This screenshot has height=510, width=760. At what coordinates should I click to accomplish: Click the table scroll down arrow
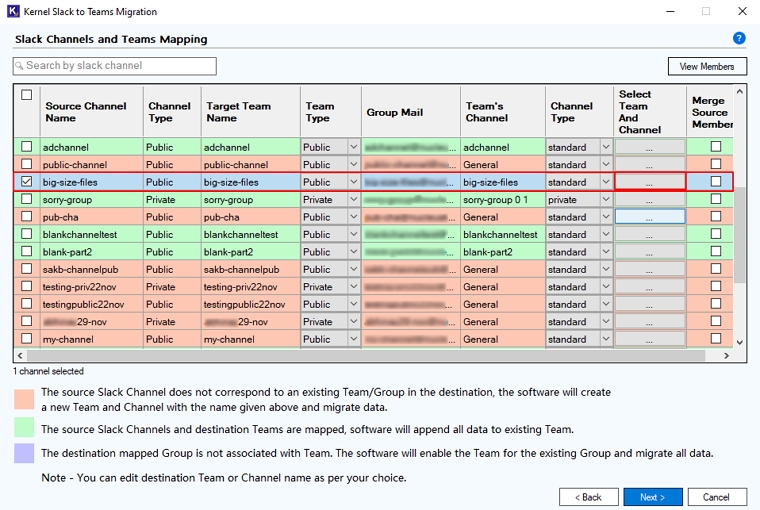740,342
